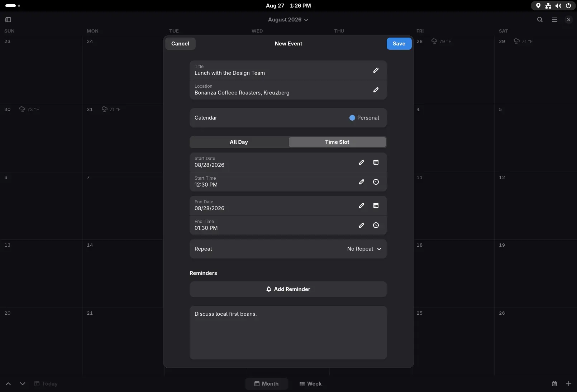Save the new event

coord(399,44)
